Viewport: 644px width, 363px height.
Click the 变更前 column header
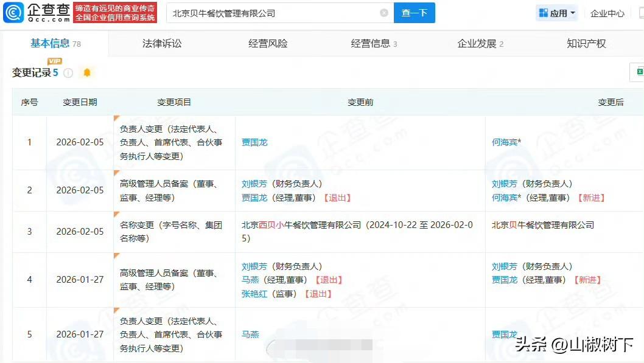(360, 102)
